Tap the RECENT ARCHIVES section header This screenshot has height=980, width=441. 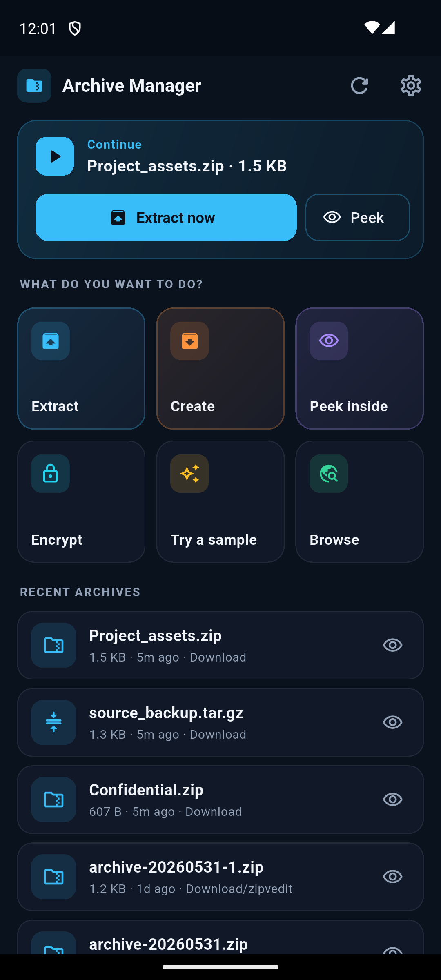point(80,592)
